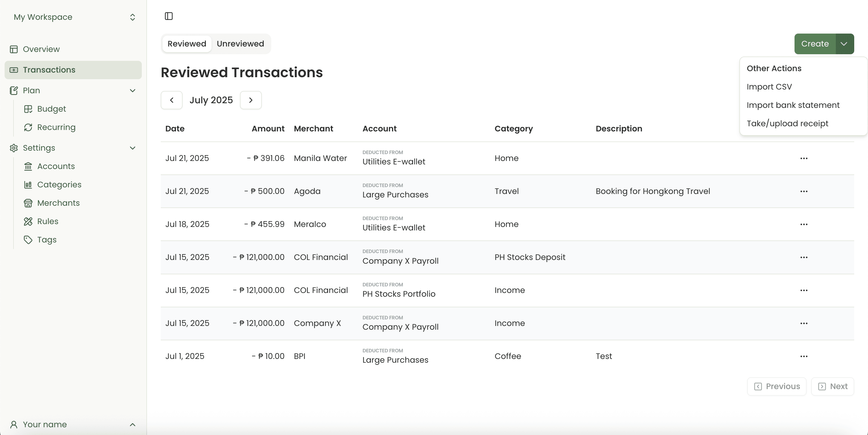Open the Overview page icon
Screen dimensions: 868x435
pos(14,49)
